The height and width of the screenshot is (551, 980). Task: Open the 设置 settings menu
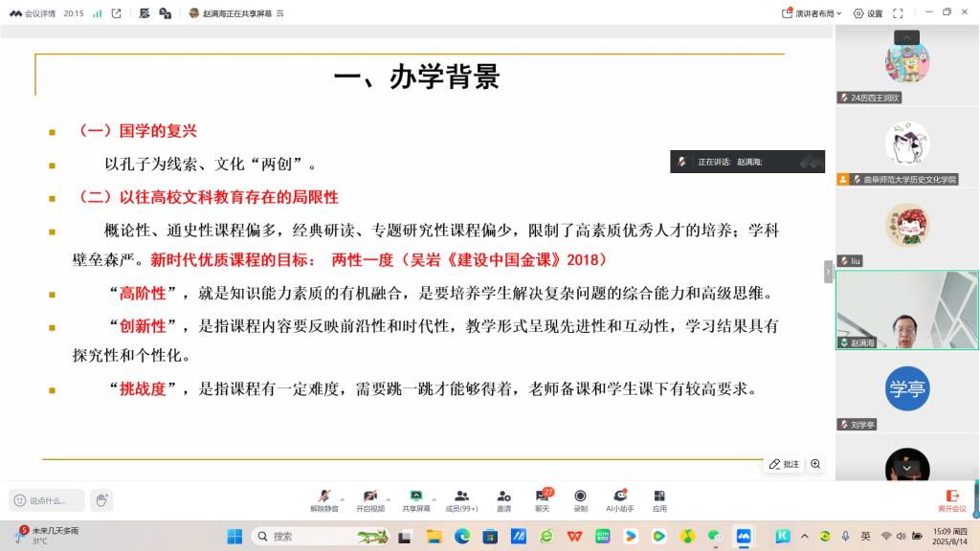tap(869, 12)
